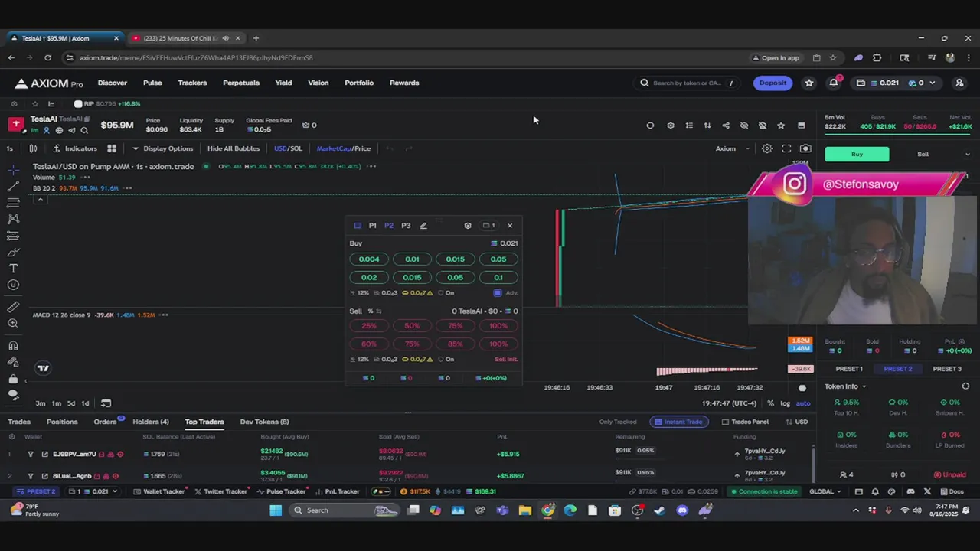Click the share icon above the chart
Viewport: 980px width, 551px height.
point(726,126)
